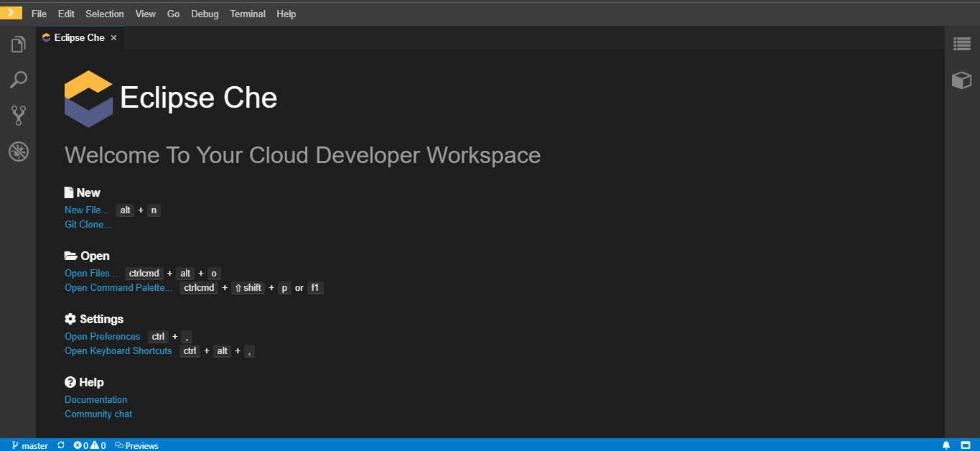This screenshot has height=451, width=980.
Task: Open Previews from the status bar
Action: tap(136, 445)
